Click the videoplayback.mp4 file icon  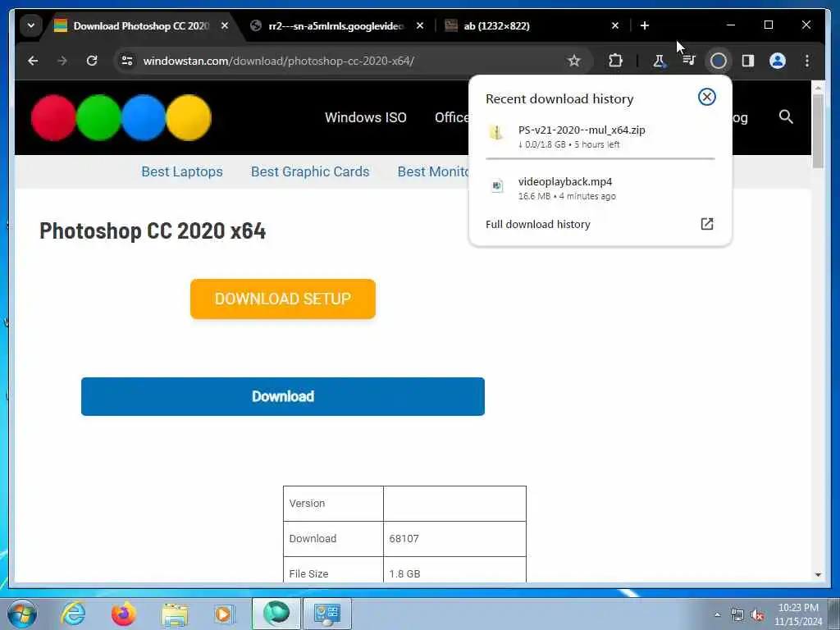(x=497, y=185)
